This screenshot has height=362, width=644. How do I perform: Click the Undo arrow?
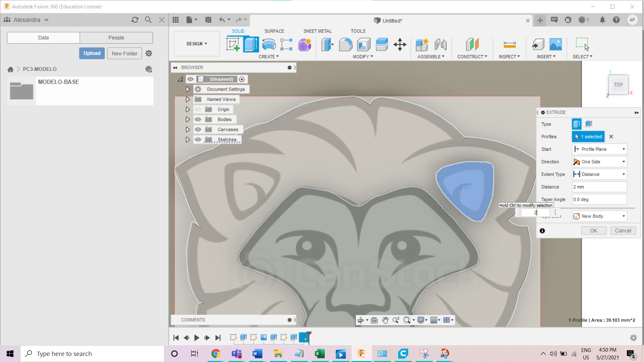point(222,20)
